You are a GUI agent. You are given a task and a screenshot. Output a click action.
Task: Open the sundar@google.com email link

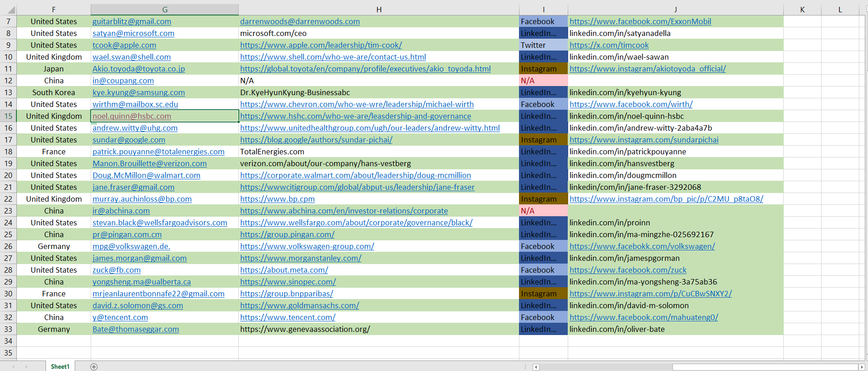[129, 140]
